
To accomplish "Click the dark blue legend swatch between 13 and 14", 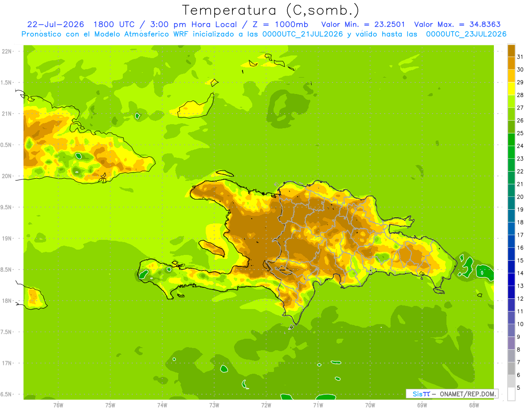I will [x=511, y=280].
